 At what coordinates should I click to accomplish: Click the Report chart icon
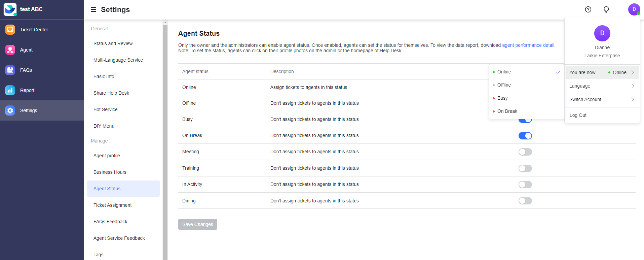10,90
